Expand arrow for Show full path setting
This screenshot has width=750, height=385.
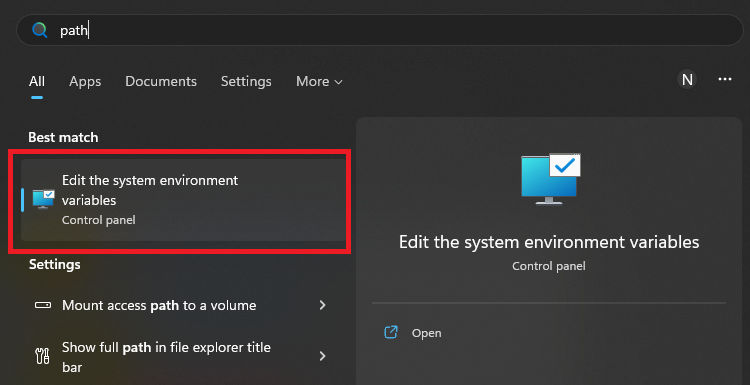[x=322, y=356]
